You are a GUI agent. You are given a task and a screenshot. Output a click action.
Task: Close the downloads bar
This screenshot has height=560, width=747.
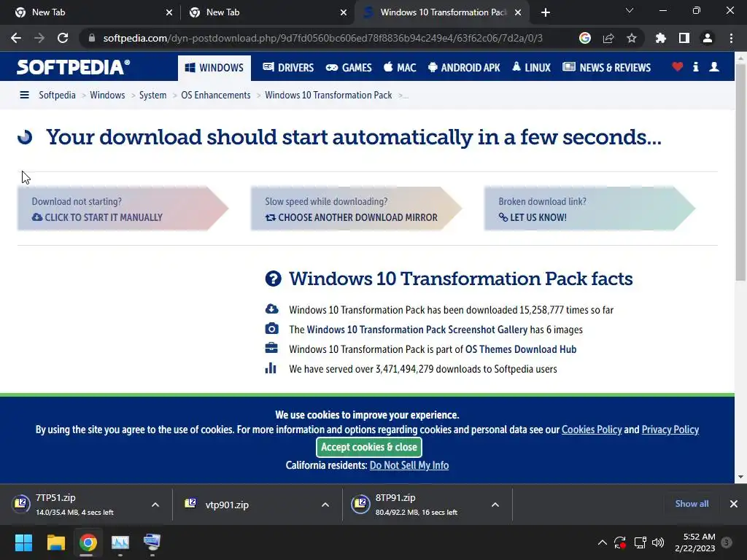pyautogui.click(x=734, y=504)
